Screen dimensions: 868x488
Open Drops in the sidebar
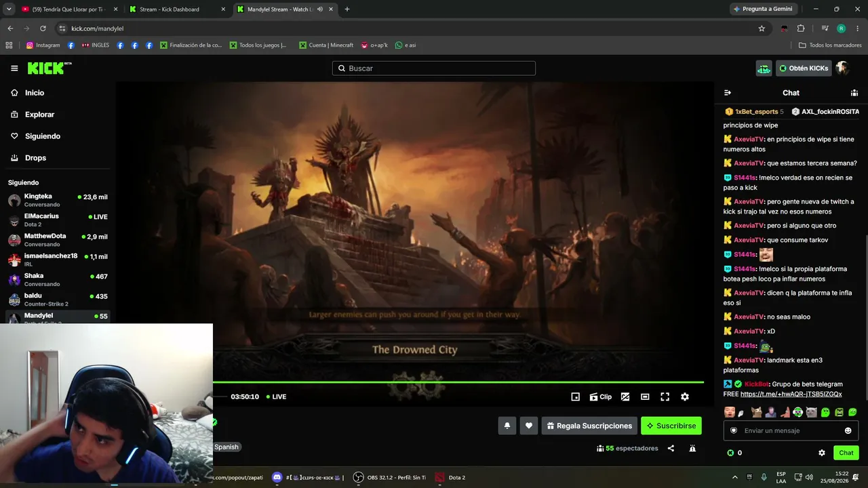(x=58, y=158)
